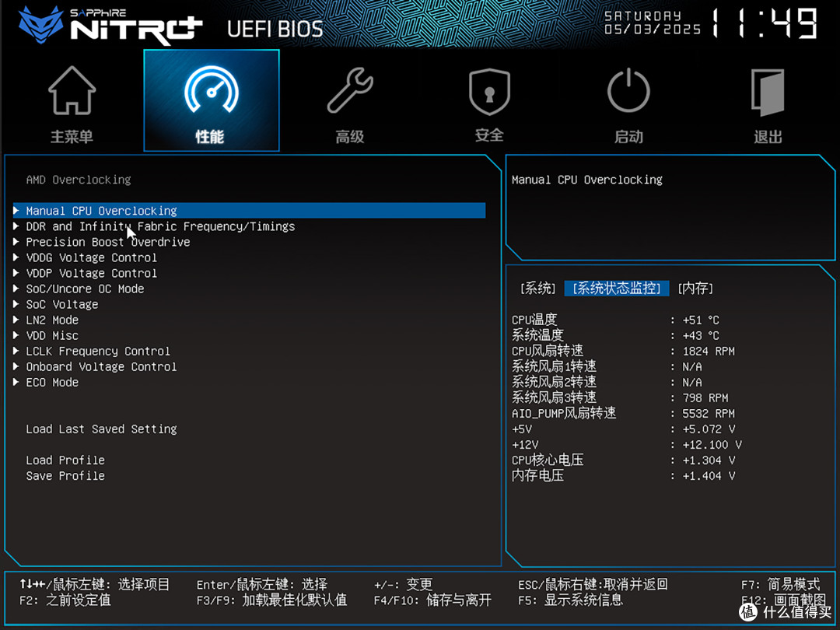Click the help text Manual CPU Overclocking
840x630 pixels.
(587, 180)
